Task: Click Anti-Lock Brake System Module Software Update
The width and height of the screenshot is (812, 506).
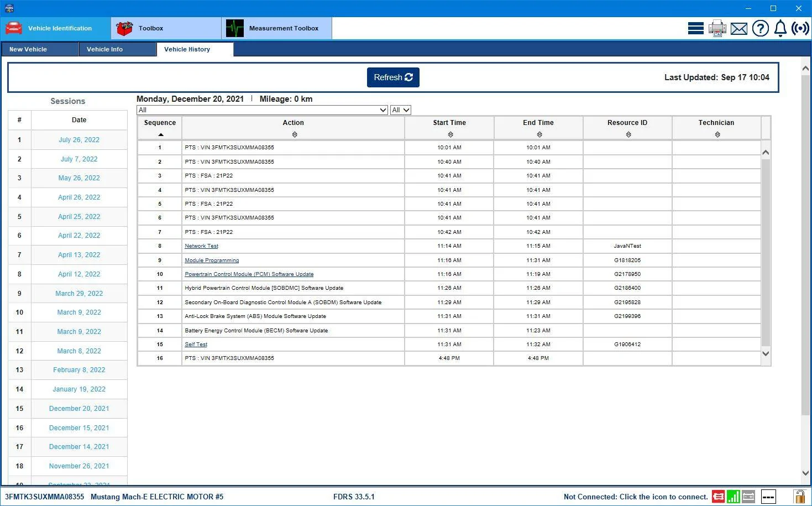Action: (255, 316)
